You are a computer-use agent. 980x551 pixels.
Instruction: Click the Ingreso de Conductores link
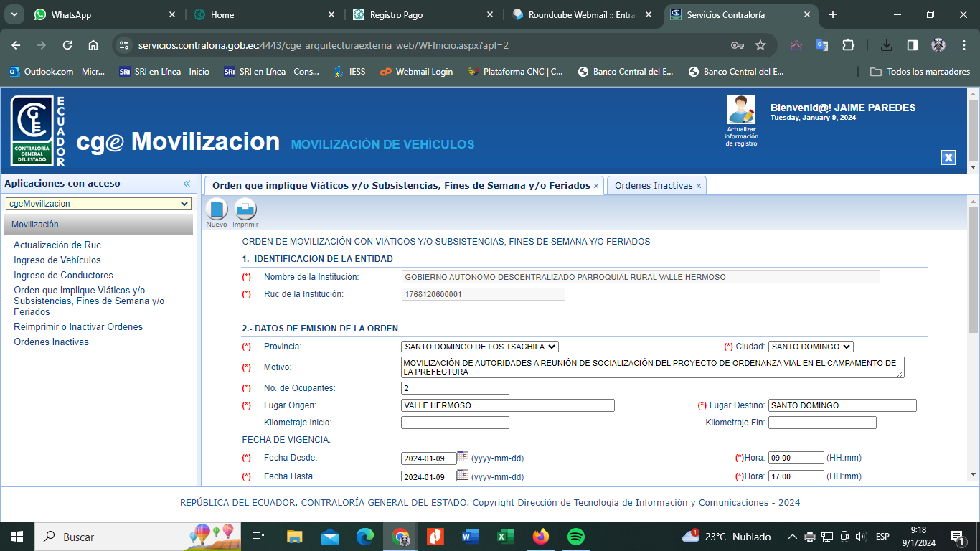[x=63, y=275]
